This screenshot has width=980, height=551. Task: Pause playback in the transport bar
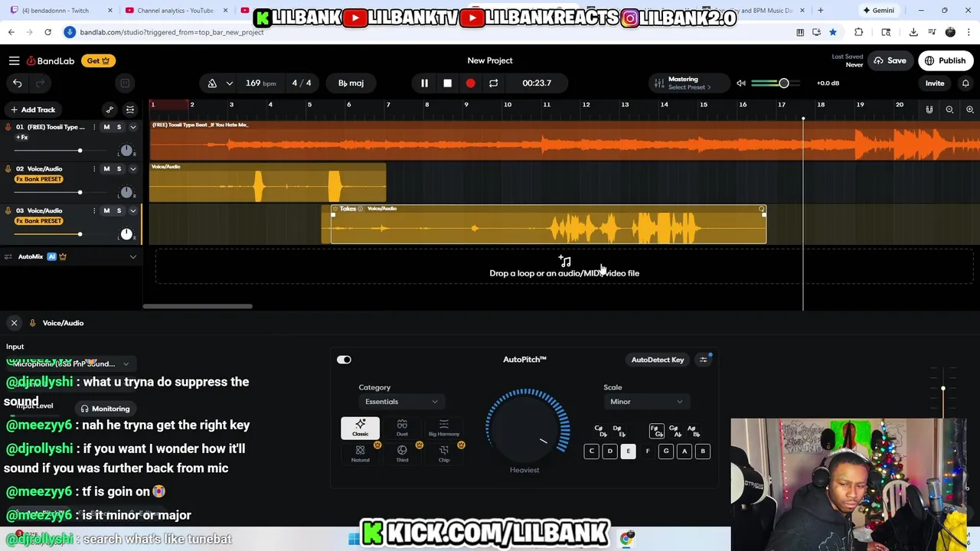point(424,83)
